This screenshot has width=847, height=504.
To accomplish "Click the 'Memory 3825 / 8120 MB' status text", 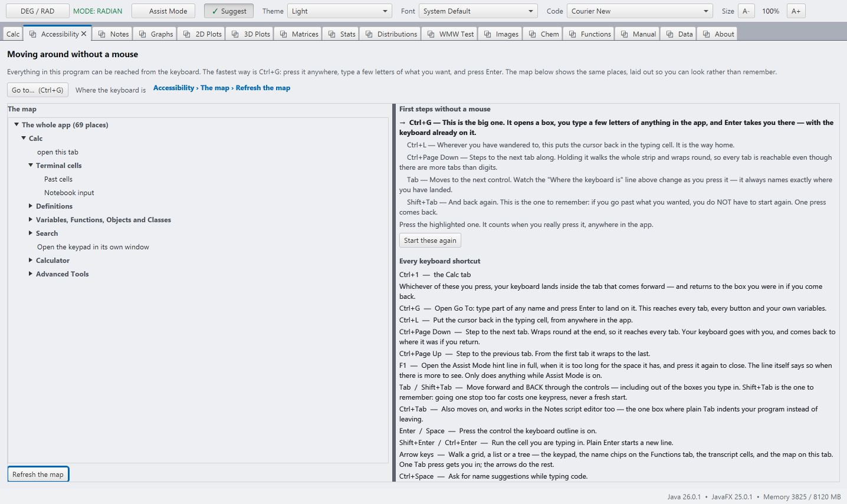I will [x=802, y=497].
